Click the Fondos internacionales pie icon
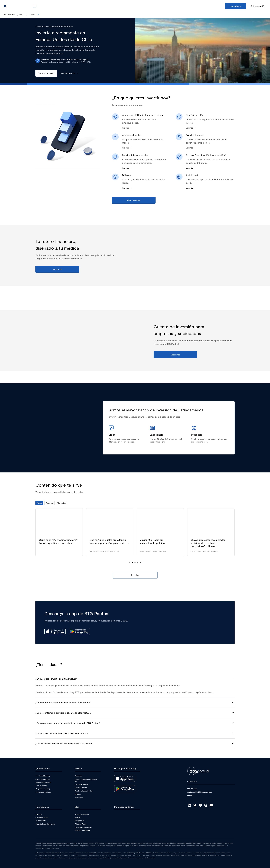Viewport: 270px width, 868px height. (115, 157)
